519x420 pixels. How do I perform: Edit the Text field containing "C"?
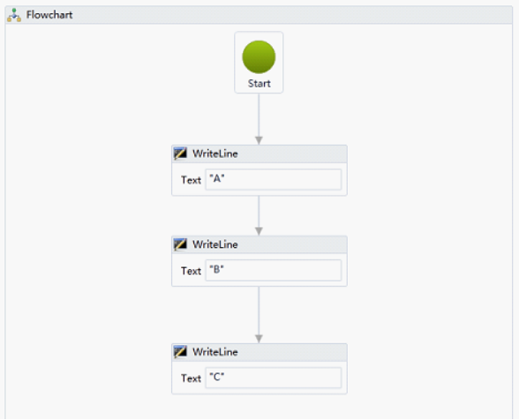click(274, 378)
